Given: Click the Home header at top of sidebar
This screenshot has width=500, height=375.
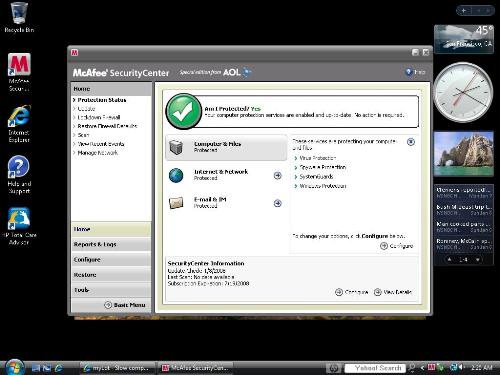Looking at the screenshot, I should coord(111,89).
